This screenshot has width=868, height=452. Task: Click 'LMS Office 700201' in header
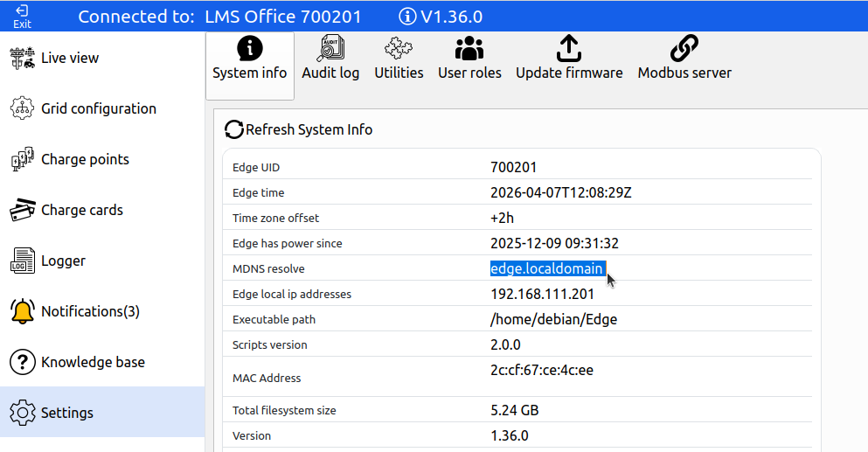(283, 17)
